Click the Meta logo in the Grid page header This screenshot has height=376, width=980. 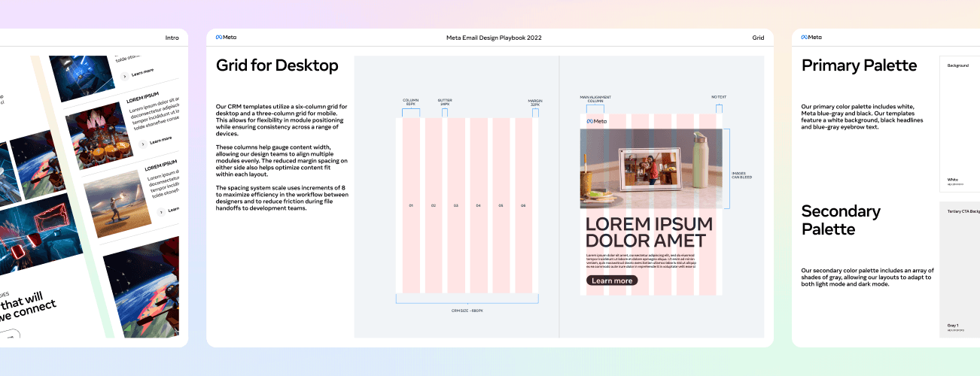226,37
